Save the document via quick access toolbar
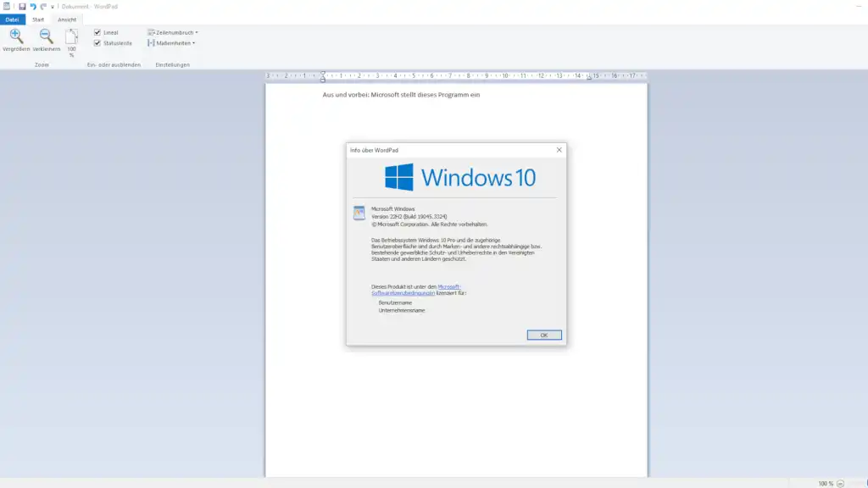Image resolution: width=868 pixels, height=488 pixels. tap(22, 7)
